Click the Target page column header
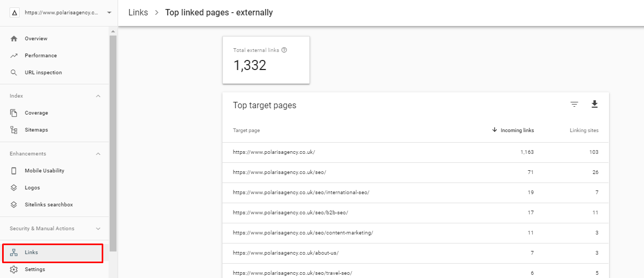644x278 pixels. [246, 131]
